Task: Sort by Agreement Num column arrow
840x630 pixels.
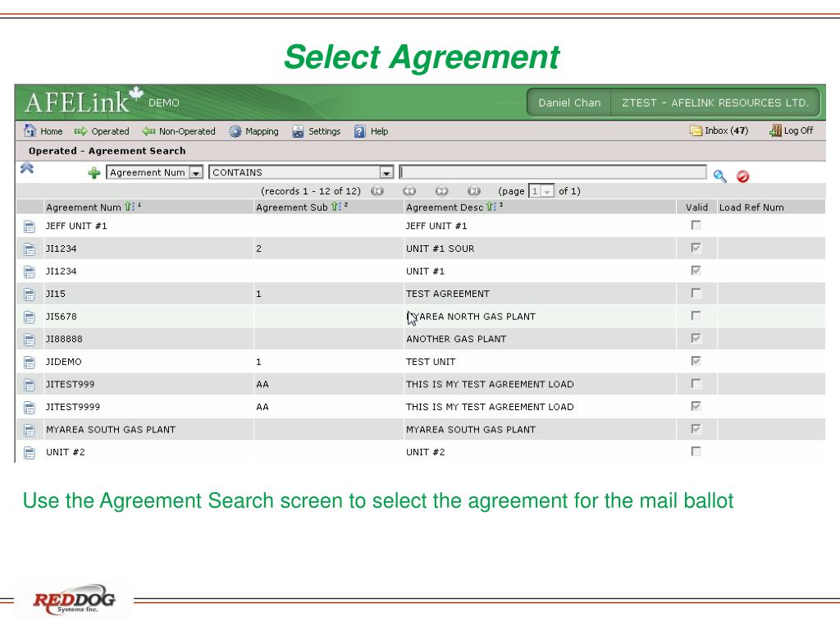Action: (x=129, y=207)
